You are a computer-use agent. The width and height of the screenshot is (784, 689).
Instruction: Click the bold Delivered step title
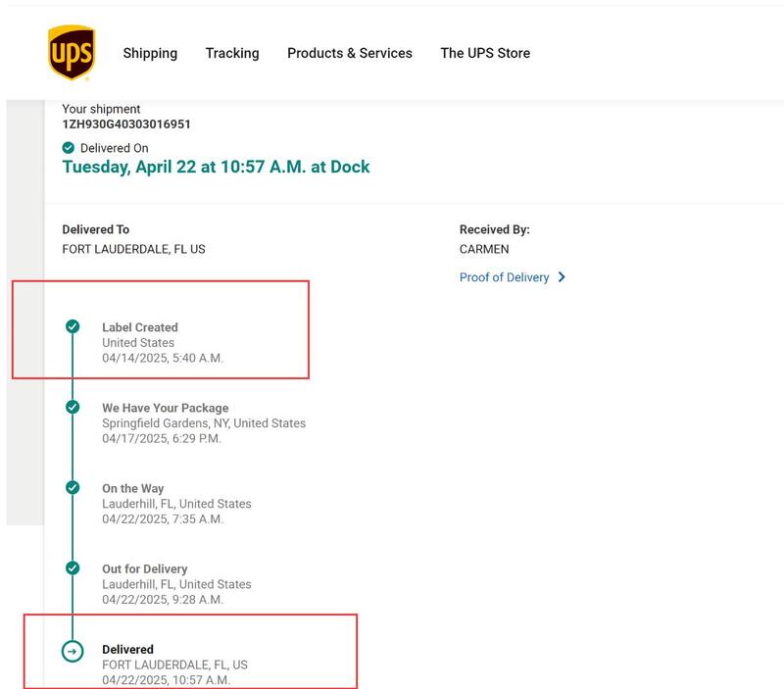click(x=128, y=650)
